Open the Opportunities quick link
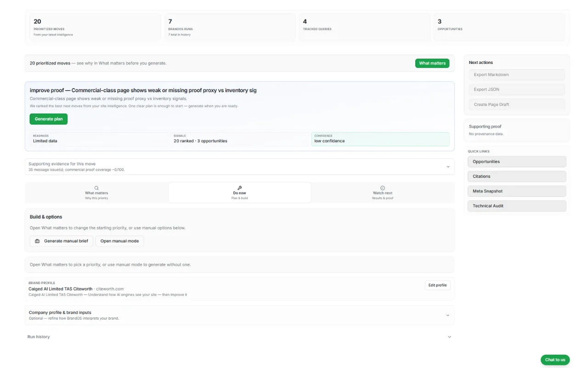This screenshot has width=588, height=368. coord(517,161)
